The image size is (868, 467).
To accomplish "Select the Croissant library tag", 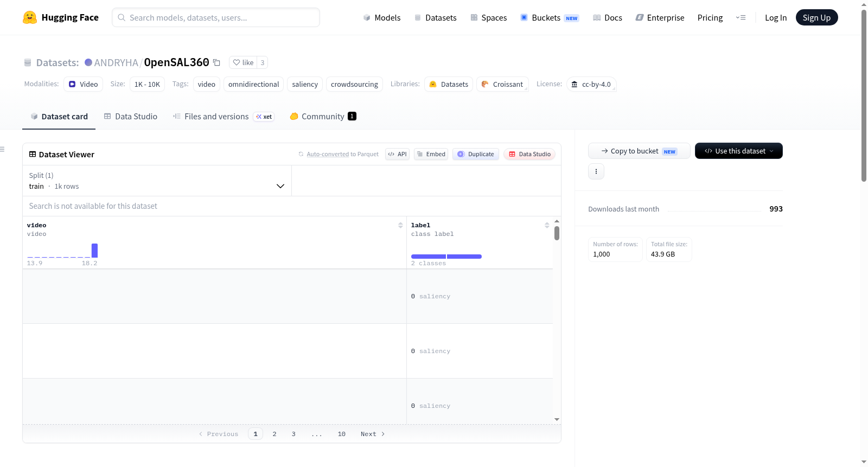I will coord(502,84).
